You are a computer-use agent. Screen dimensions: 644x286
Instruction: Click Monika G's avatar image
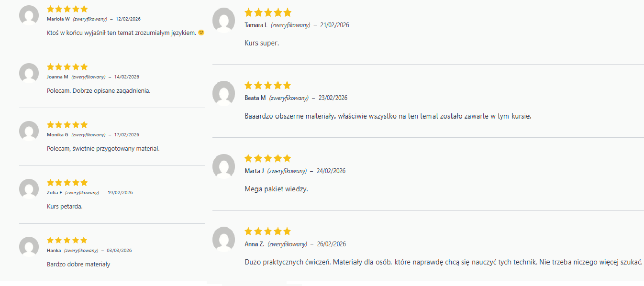[29, 131]
